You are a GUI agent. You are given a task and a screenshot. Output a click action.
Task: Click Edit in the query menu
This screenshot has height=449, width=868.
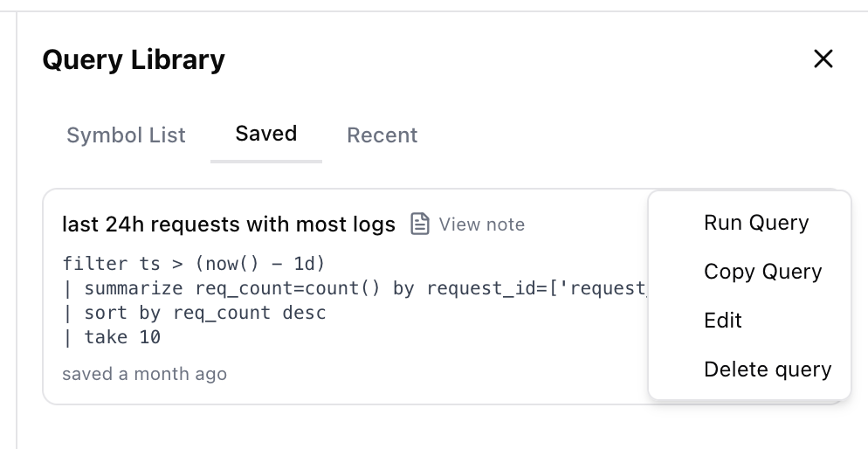coord(723,320)
